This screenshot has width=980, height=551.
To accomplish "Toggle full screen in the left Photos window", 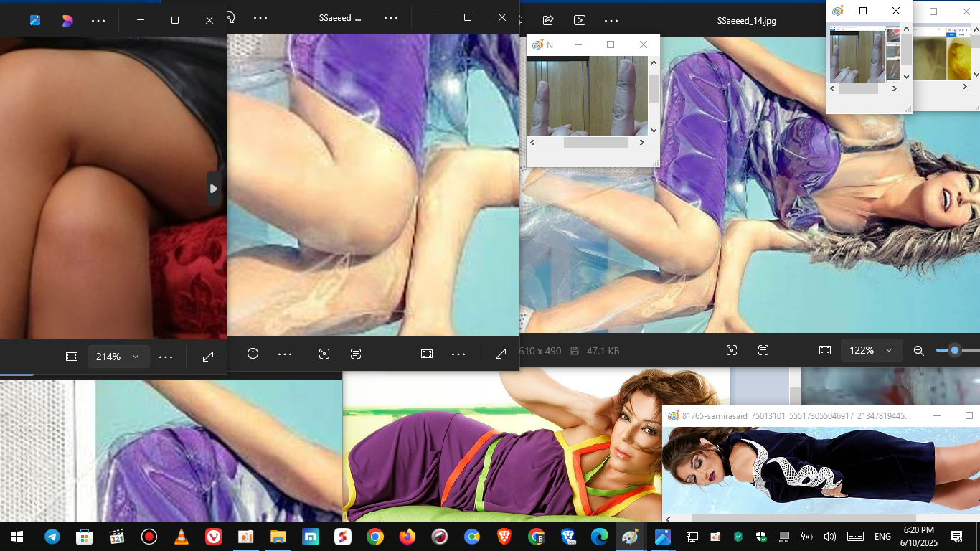I will [x=208, y=357].
